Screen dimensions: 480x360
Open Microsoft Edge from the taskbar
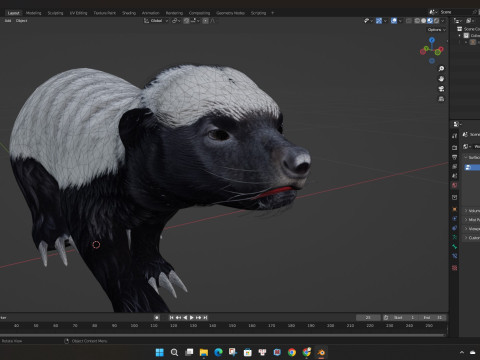[x=218, y=352]
